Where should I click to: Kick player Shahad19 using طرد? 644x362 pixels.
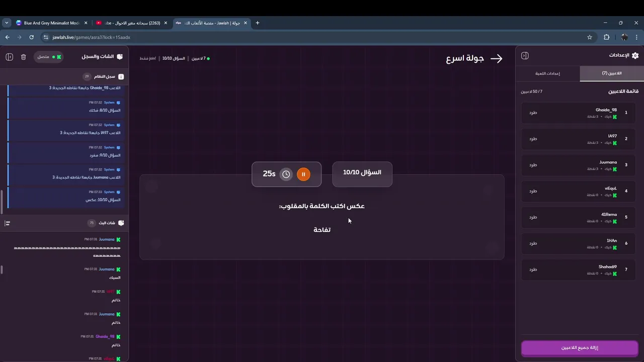533,269
